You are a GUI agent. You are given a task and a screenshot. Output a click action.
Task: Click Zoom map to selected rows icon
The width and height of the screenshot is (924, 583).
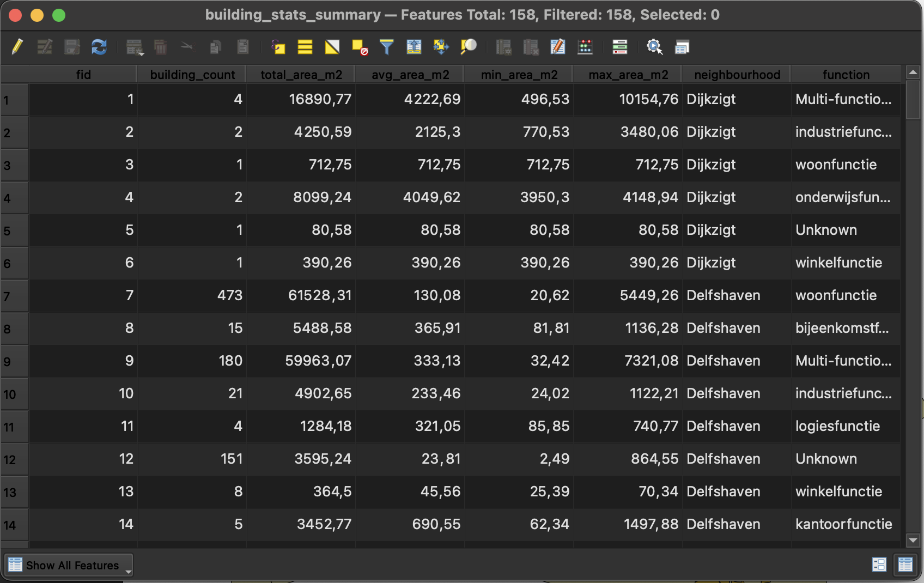tap(468, 47)
